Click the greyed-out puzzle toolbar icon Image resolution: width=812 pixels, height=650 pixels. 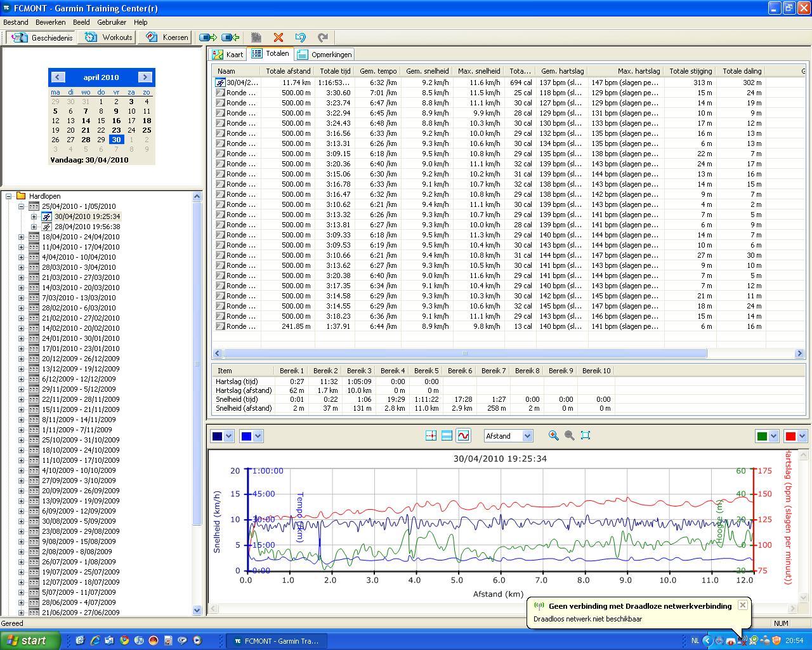(256, 37)
